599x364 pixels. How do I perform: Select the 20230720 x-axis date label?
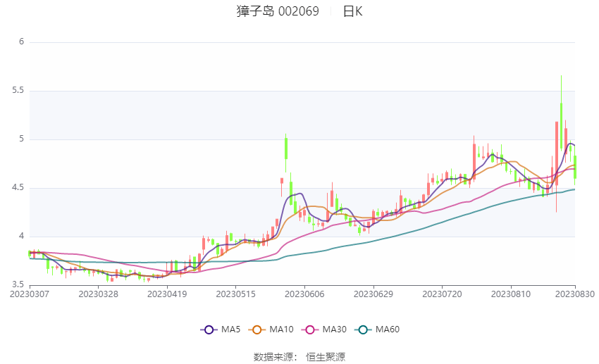click(x=442, y=294)
